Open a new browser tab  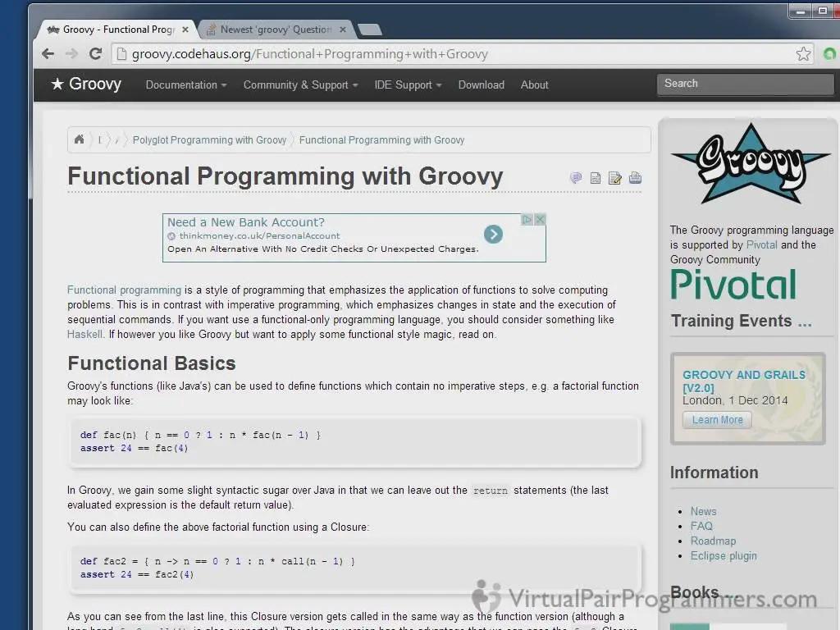370,30
